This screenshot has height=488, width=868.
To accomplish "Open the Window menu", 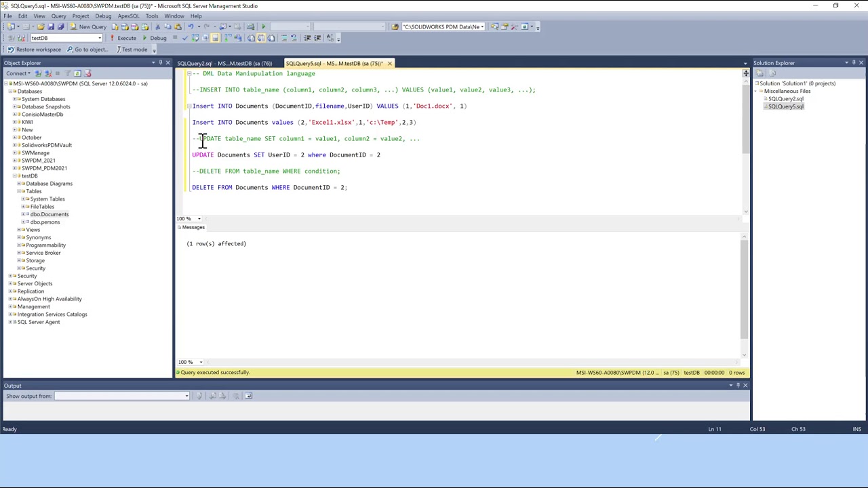I will tap(174, 16).
